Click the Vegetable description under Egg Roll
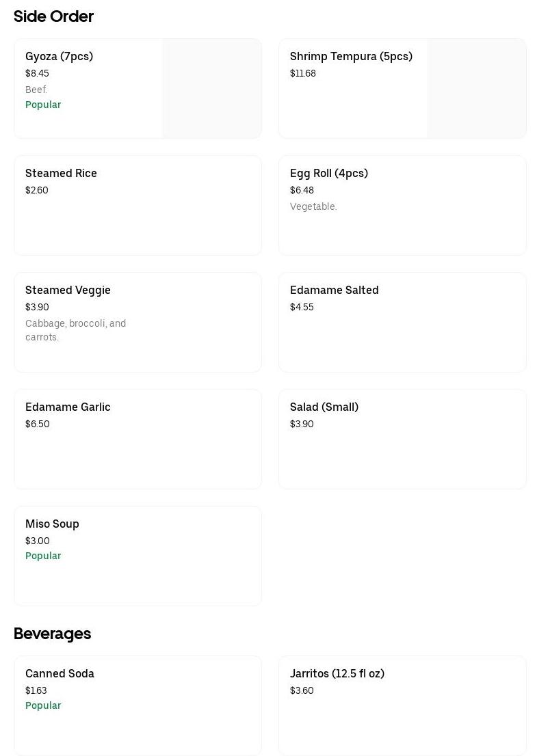The image size is (550, 756). [313, 206]
